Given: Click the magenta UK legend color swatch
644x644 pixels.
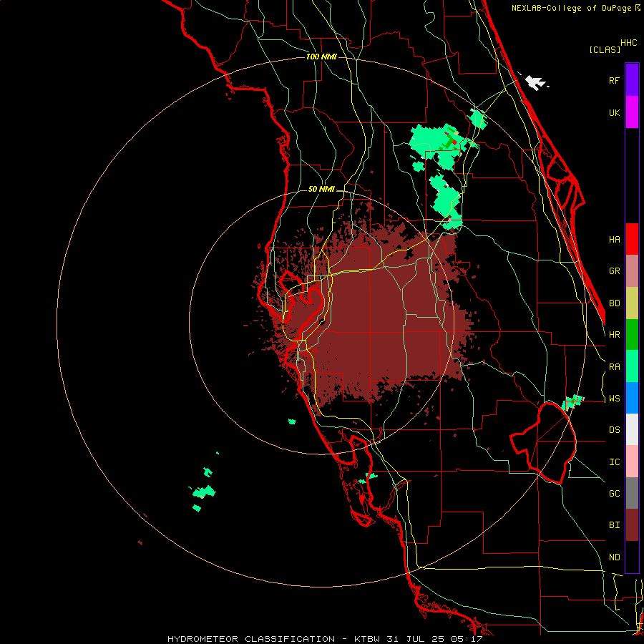Looking at the screenshot, I should click(x=632, y=112).
